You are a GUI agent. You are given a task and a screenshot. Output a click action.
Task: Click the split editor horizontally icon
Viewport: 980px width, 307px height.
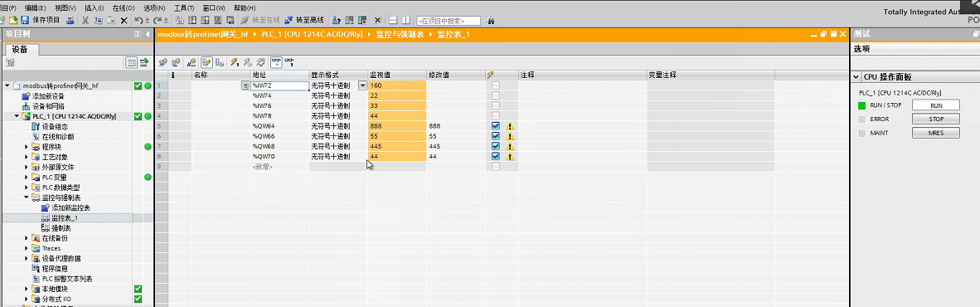pos(394,20)
